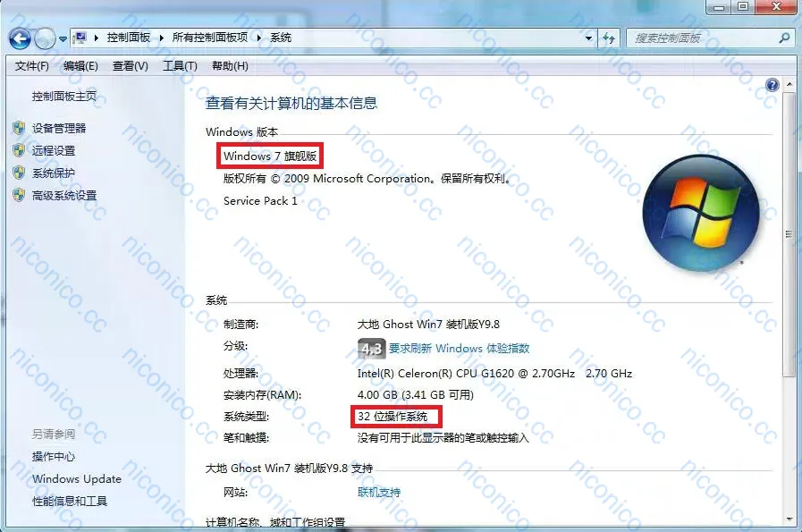Click the 4.00 GB RAM value
Image resolution: width=802 pixels, height=532 pixels.
[x=416, y=395]
